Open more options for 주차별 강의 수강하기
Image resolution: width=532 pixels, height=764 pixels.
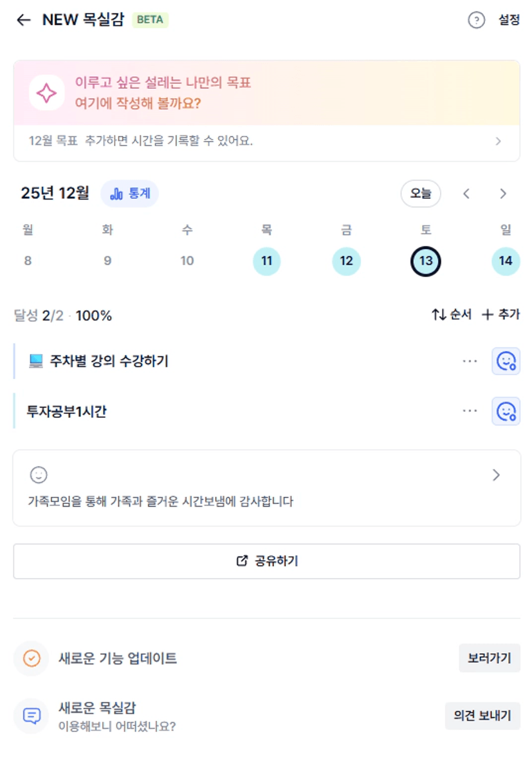click(470, 361)
